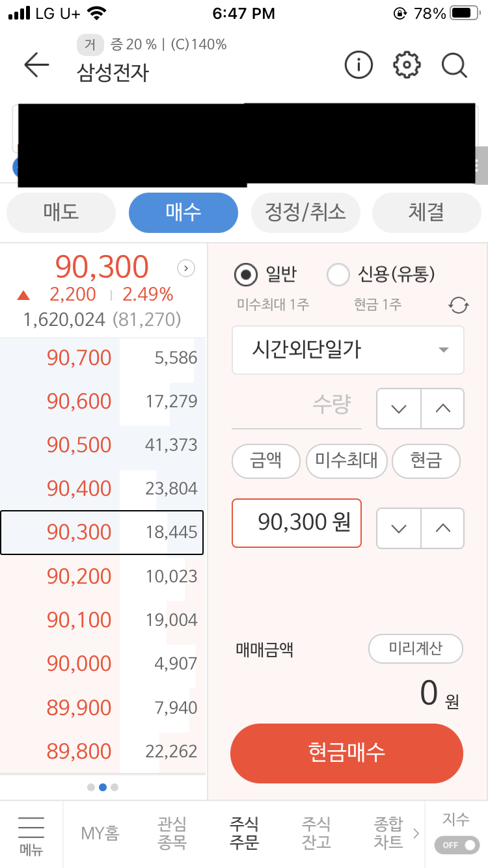
Task: Decrease quantity with down chevron
Action: tap(399, 409)
